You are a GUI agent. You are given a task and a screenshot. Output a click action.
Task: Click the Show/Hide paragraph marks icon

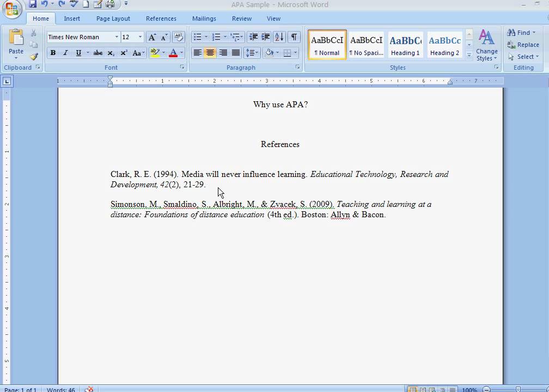tap(294, 37)
